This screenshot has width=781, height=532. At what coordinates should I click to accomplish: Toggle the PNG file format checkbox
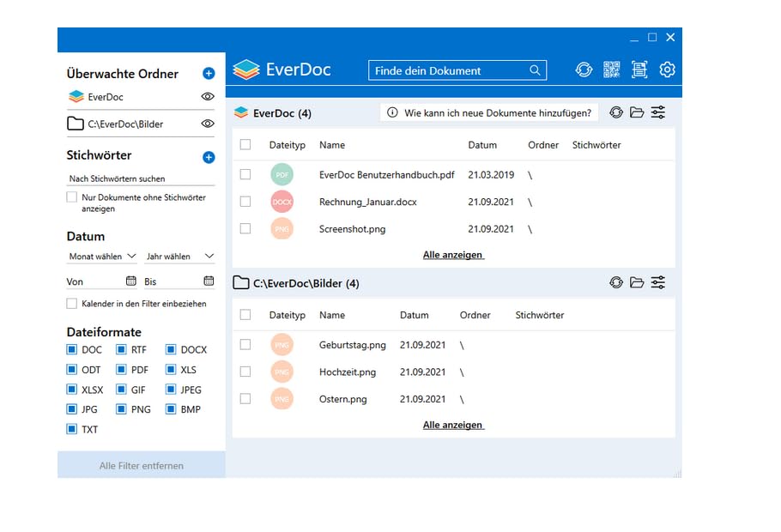pos(121,409)
